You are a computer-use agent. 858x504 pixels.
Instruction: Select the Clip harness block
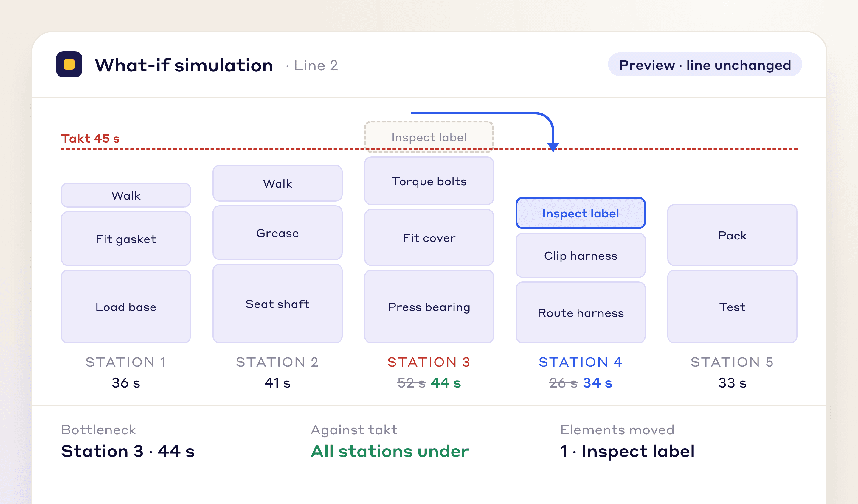tap(581, 256)
